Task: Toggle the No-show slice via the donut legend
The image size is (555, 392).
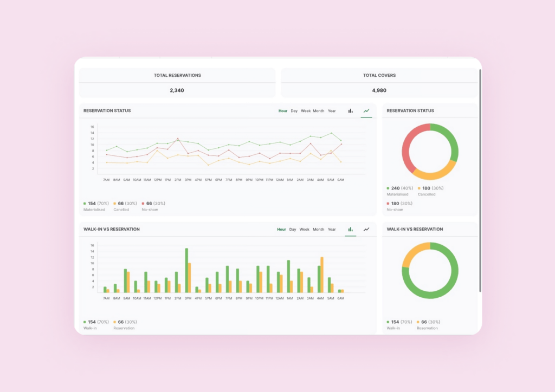Action: tap(387, 203)
